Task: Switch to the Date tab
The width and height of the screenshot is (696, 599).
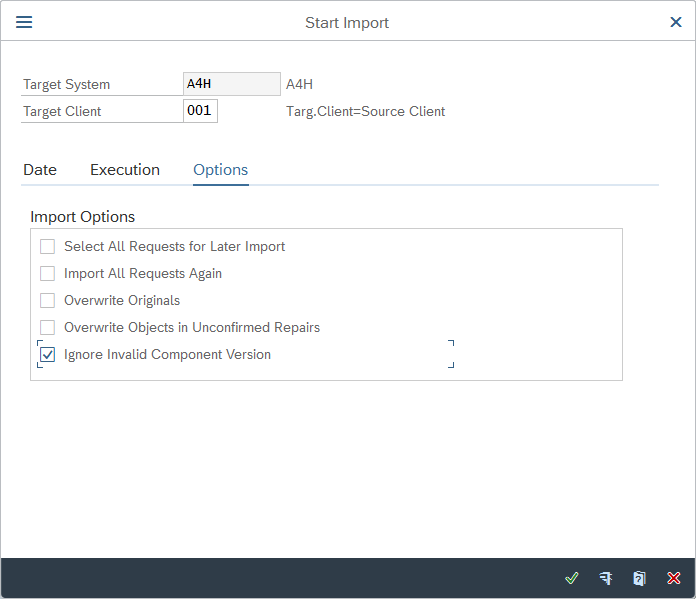Action: click(40, 170)
